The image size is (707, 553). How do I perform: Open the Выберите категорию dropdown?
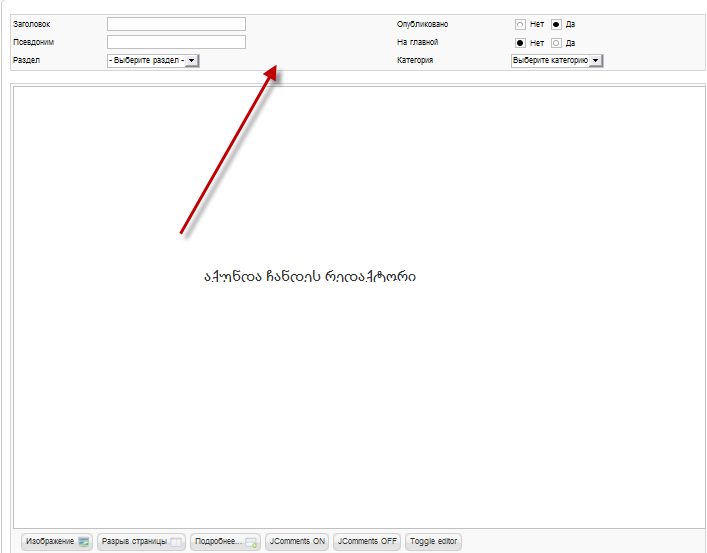point(557,60)
